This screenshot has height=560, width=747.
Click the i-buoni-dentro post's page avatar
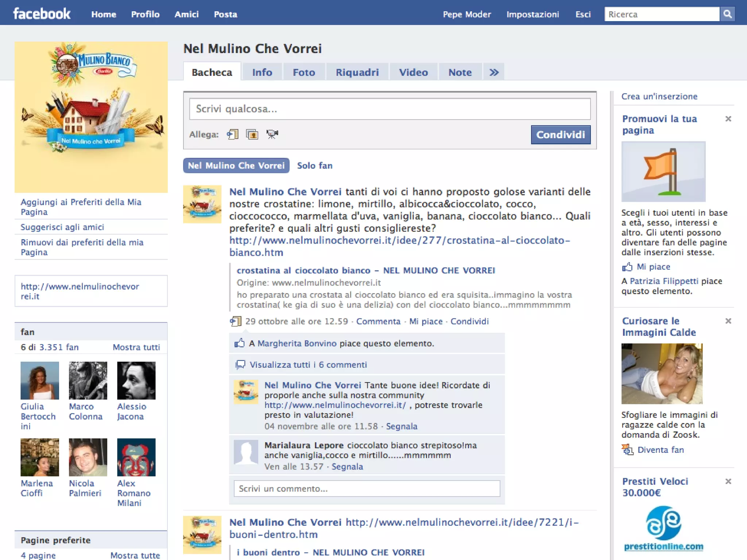coord(202,535)
